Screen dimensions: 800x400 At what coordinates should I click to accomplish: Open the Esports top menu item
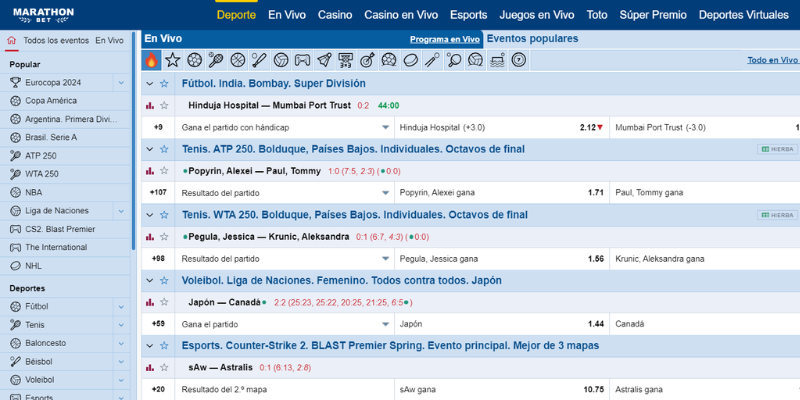(x=468, y=15)
